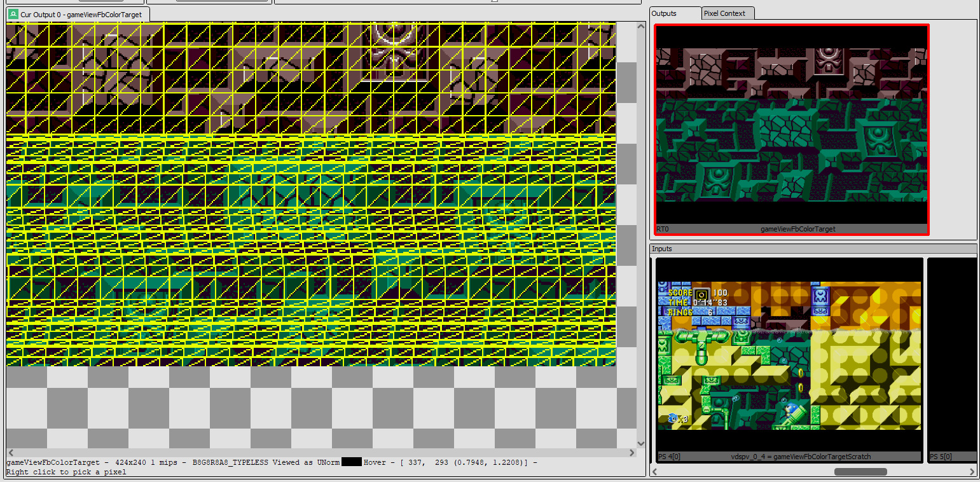Switch to the Outputs tab
This screenshot has height=482, width=980.
click(665, 13)
